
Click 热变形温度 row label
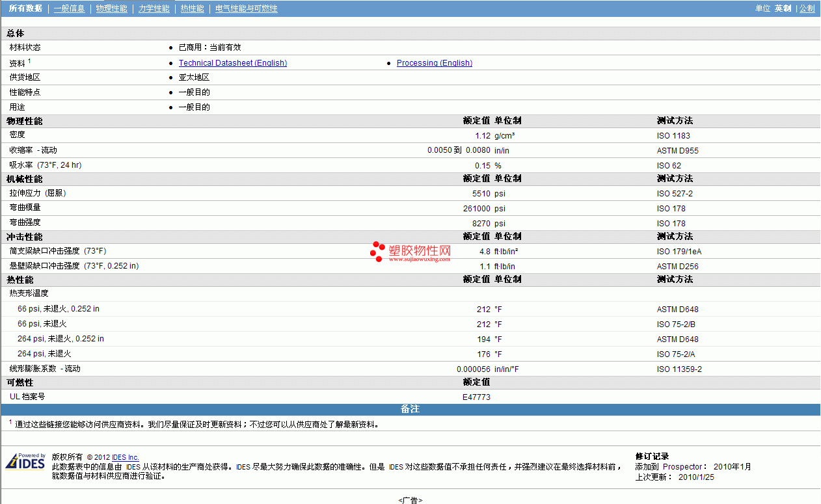[29, 293]
